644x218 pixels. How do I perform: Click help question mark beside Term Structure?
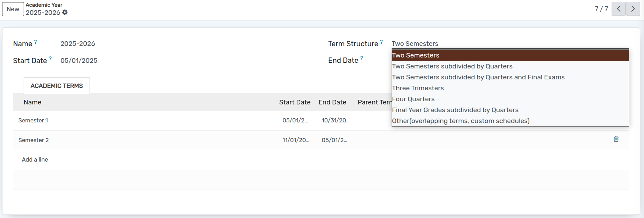[381, 42]
